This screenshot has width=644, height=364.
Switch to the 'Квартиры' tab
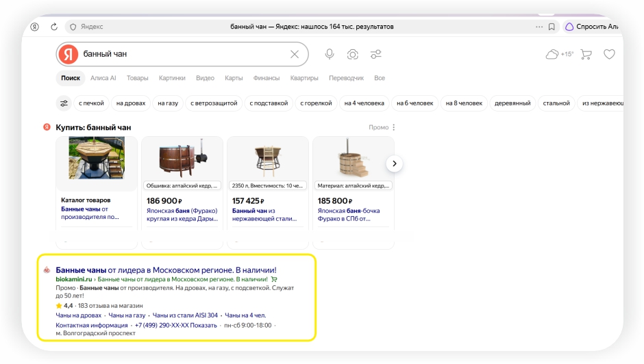304,78
